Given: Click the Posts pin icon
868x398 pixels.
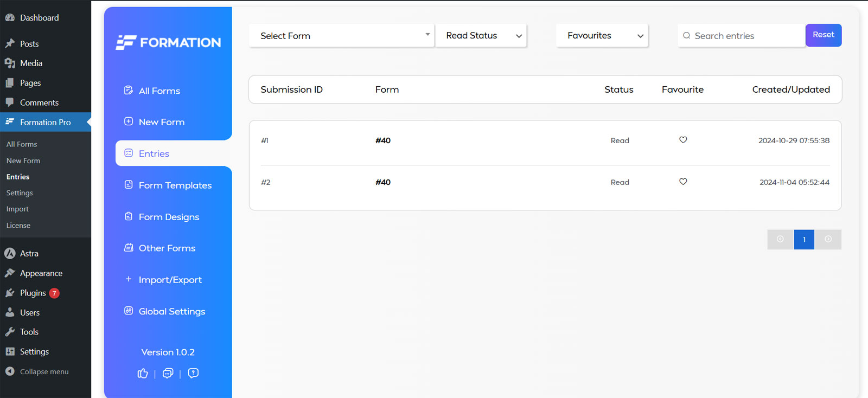Looking at the screenshot, I should [x=10, y=43].
